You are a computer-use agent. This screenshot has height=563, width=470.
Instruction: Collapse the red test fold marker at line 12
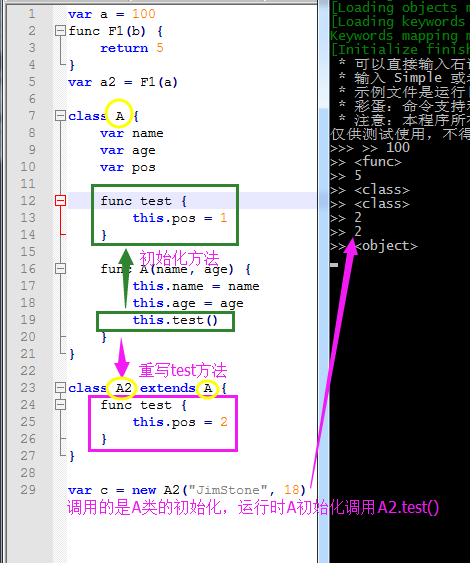point(60,200)
